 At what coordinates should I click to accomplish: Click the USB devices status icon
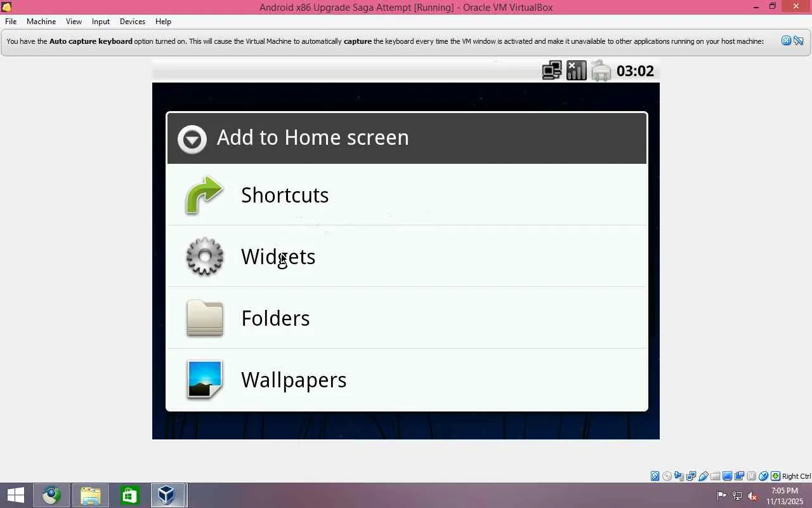click(x=704, y=476)
